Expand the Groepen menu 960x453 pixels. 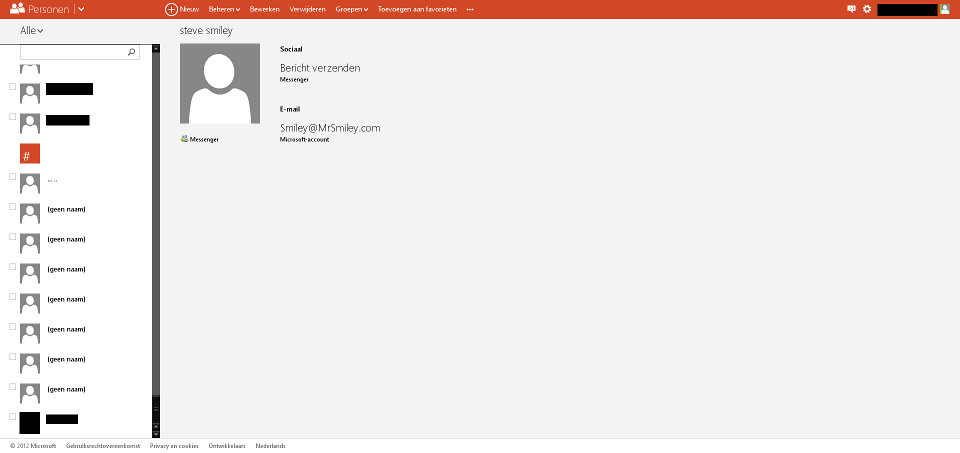pyautogui.click(x=351, y=9)
